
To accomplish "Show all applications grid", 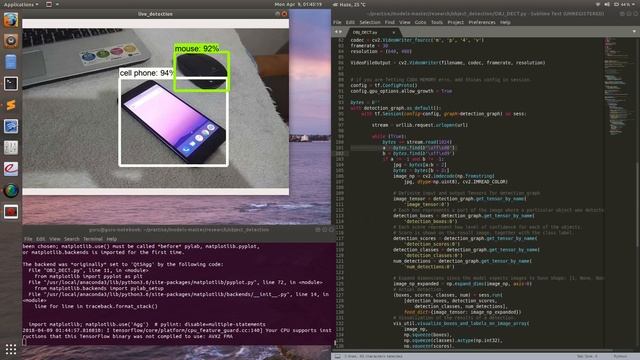I will 11,349.
